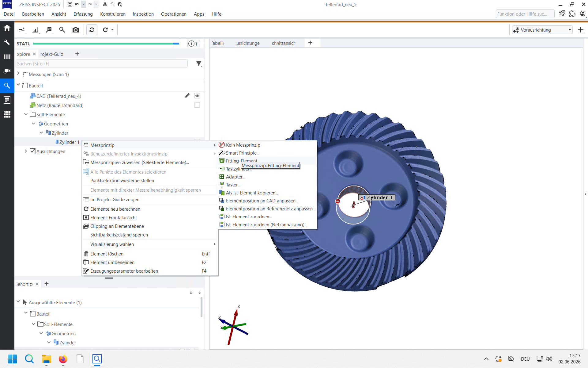Focus the Funktion oder Hilfe search box
Viewport: 588px width, 368px height.
[x=525, y=14]
